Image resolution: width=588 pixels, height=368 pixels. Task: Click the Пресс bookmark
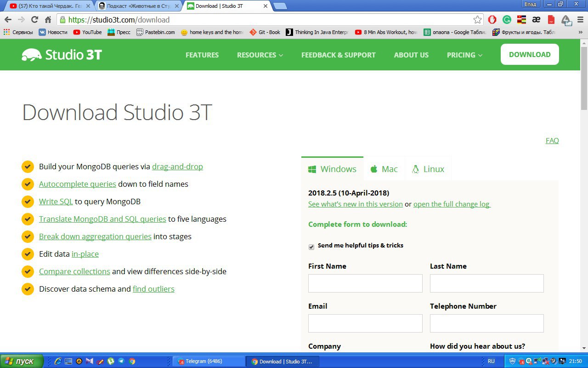pos(119,32)
